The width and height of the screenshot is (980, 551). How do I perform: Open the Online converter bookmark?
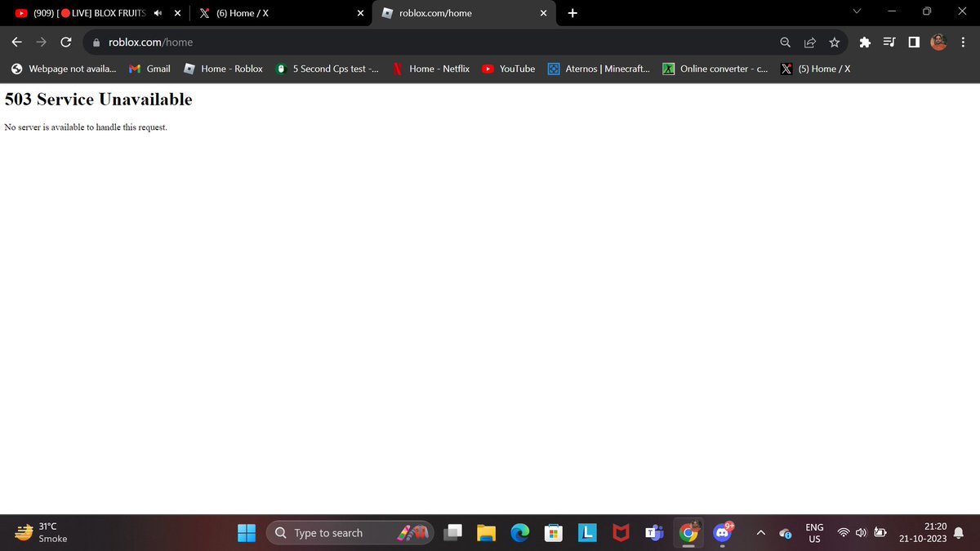pos(715,69)
